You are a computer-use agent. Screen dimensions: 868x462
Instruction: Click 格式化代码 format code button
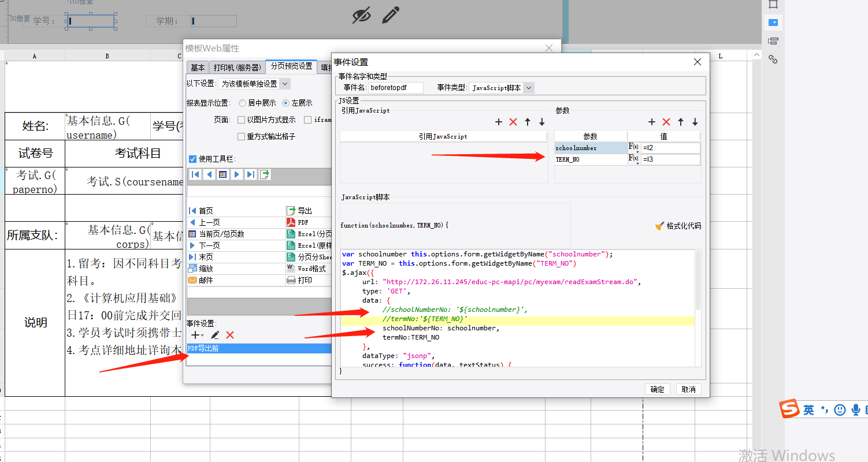click(678, 226)
